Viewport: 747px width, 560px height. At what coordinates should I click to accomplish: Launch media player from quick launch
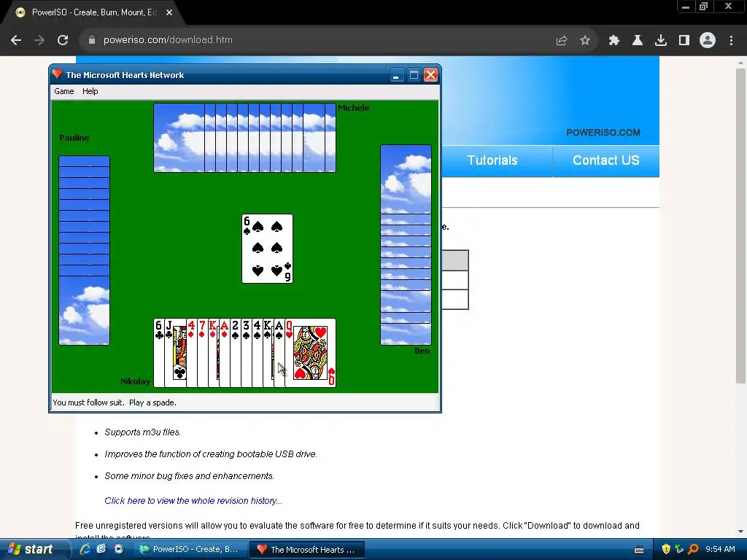pos(119,549)
